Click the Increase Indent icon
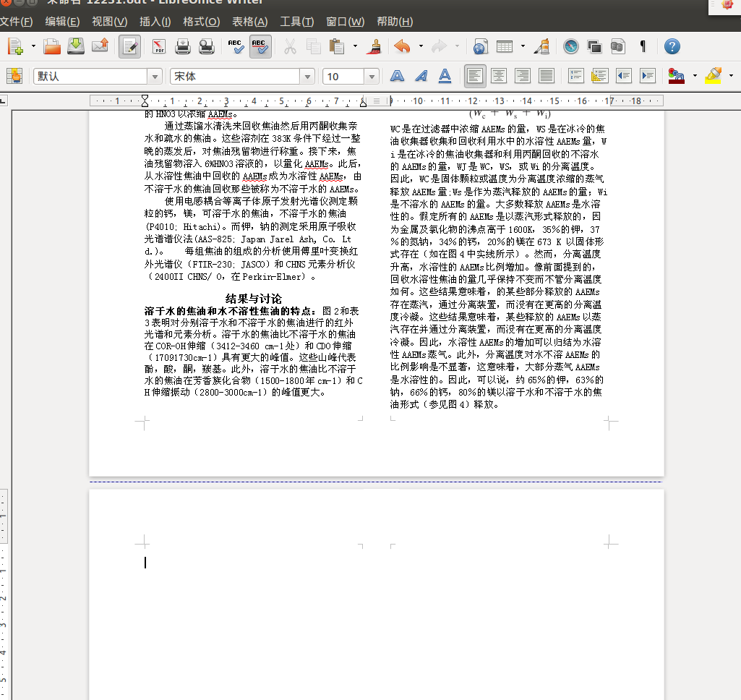 648,76
